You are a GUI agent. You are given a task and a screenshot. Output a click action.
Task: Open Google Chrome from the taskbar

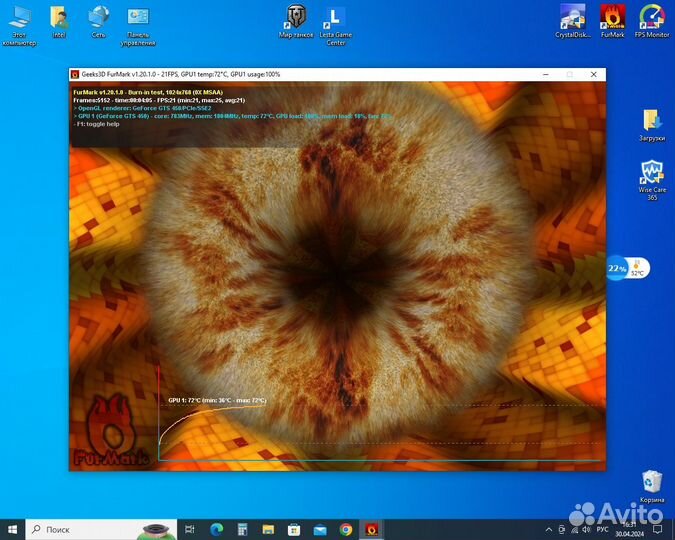pyautogui.click(x=346, y=528)
